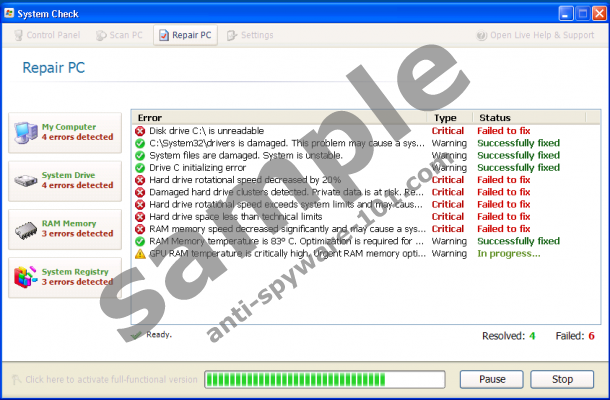610x400 pixels.
Task: Click the RAM Memory chip icon
Action: pos(26,228)
